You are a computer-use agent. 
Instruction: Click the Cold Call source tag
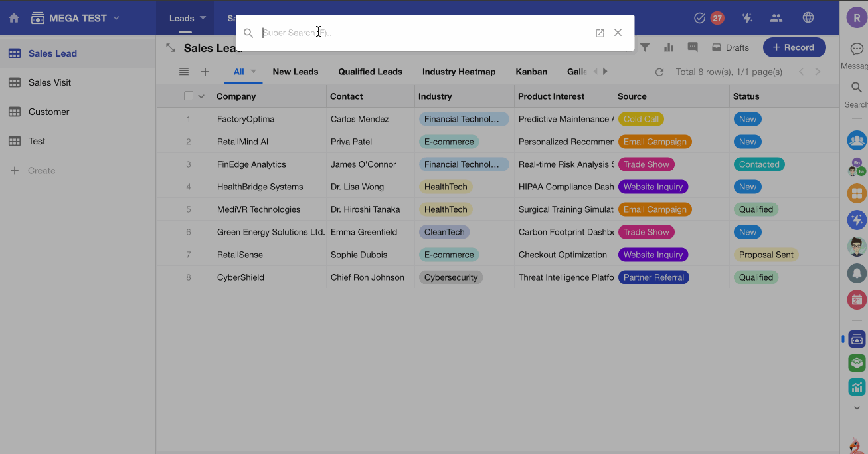point(641,119)
